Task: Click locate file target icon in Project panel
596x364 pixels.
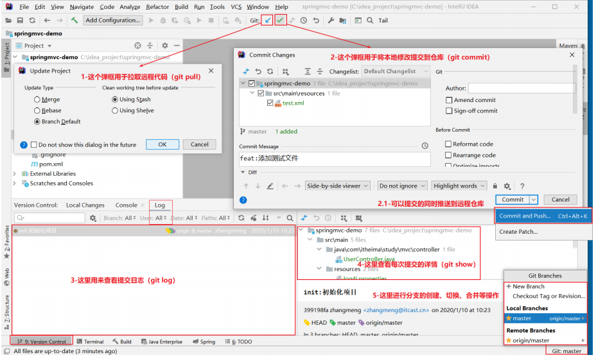Action: [137, 46]
